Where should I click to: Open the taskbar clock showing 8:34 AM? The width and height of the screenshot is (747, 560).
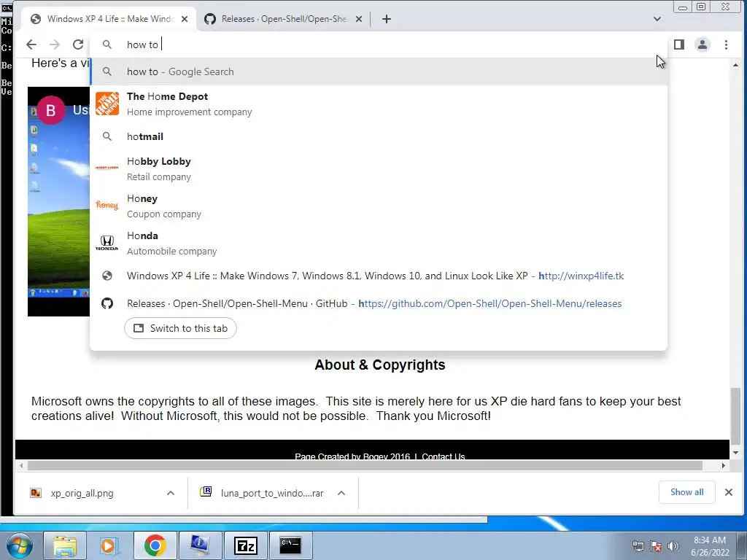point(710,545)
